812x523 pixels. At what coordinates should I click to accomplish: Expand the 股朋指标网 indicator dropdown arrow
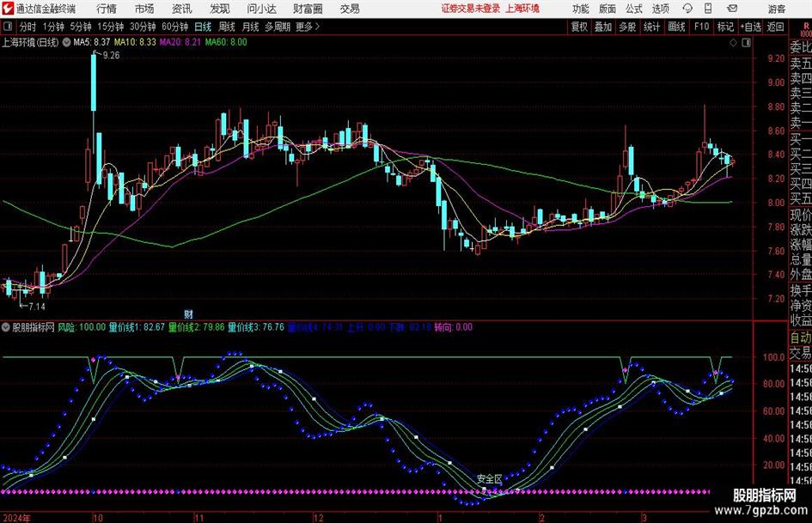6,327
